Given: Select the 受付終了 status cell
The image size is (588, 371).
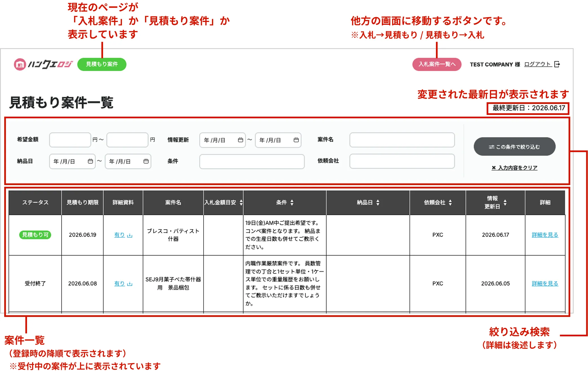Looking at the screenshot, I should click(x=35, y=284).
